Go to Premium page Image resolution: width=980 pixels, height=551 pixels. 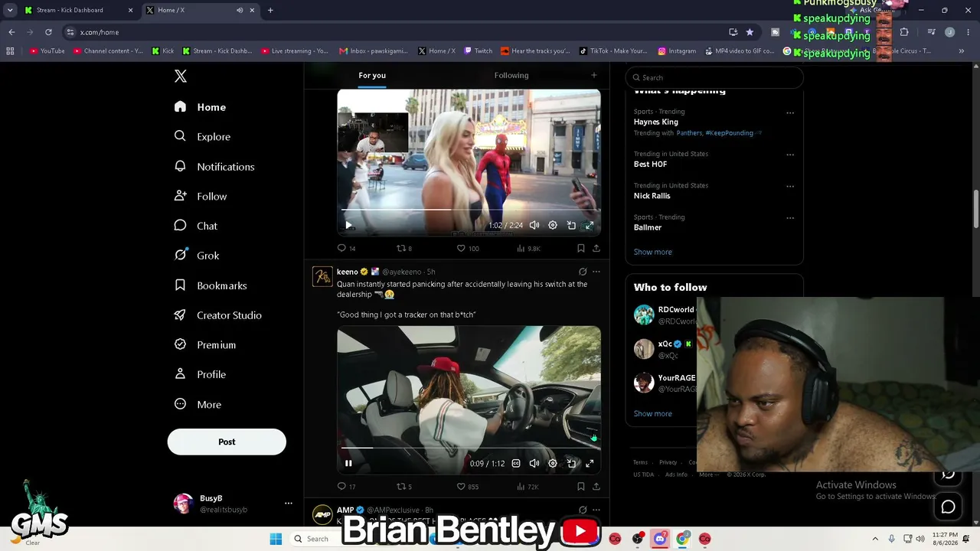(x=205, y=344)
